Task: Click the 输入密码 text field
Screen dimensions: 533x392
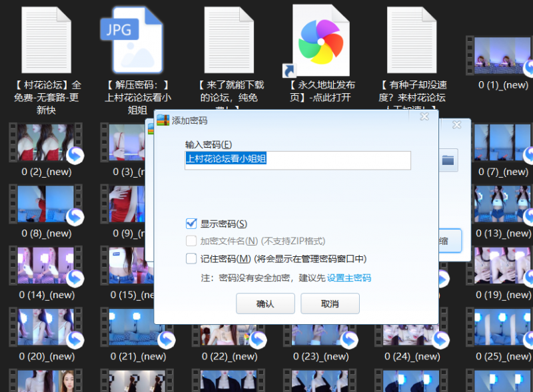Action: tap(297, 160)
